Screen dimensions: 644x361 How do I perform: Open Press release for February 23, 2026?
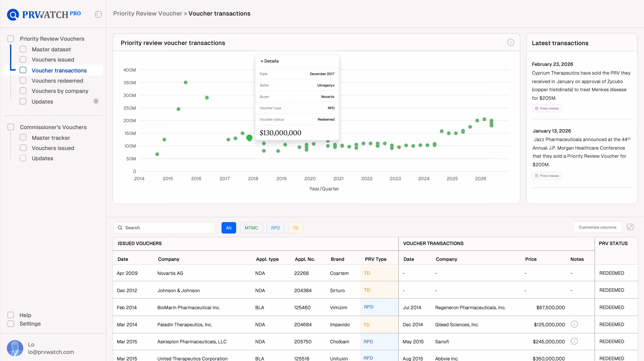[547, 108]
